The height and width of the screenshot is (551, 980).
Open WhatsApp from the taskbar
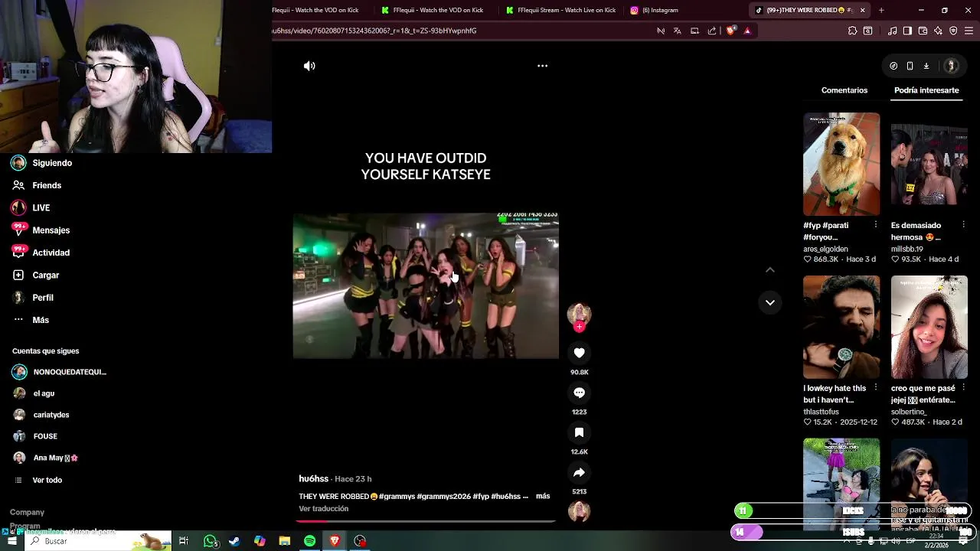point(210,541)
